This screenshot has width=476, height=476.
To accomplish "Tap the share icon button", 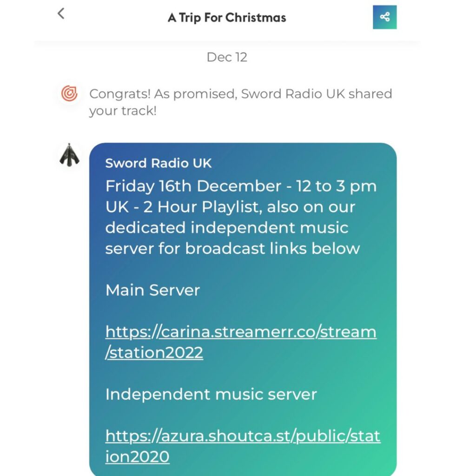I will [x=384, y=17].
